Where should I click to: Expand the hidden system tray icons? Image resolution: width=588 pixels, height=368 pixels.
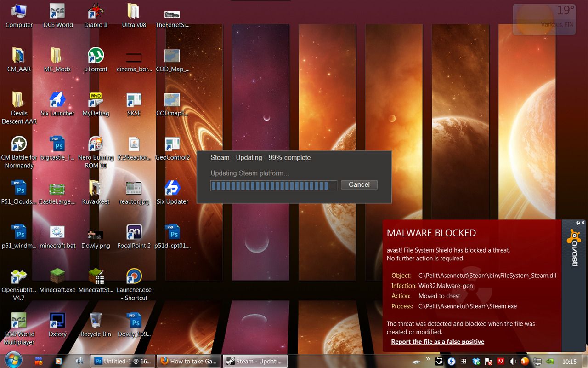428,359
